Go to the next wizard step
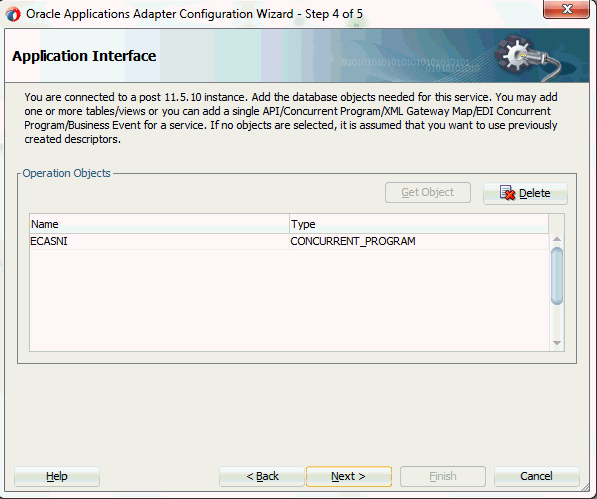597x499 pixels. tap(349, 476)
